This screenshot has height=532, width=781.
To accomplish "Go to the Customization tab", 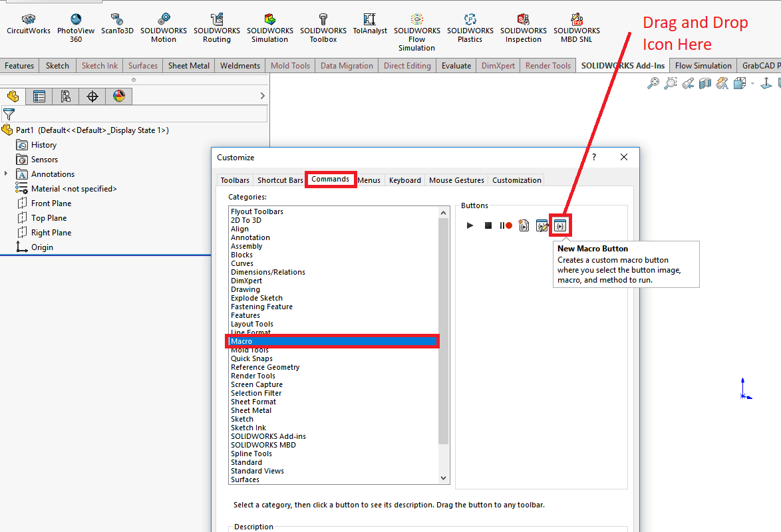I will click(516, 180).
